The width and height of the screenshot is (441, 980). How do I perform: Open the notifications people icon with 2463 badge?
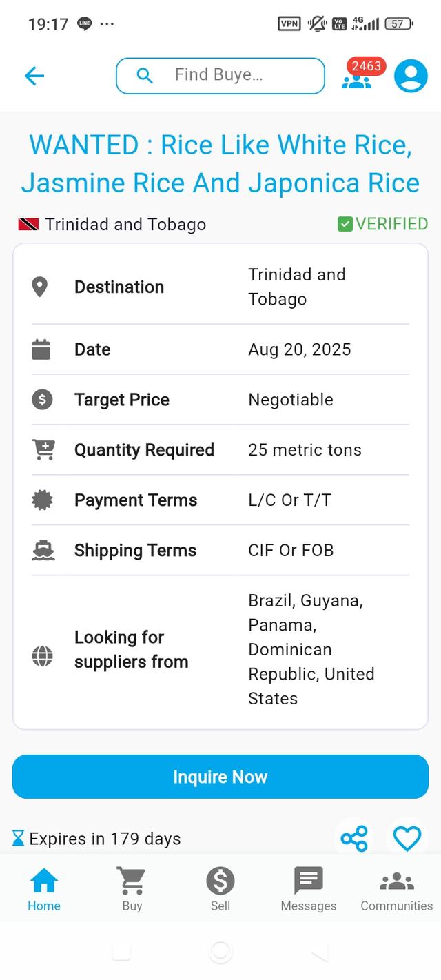[361, 75]
